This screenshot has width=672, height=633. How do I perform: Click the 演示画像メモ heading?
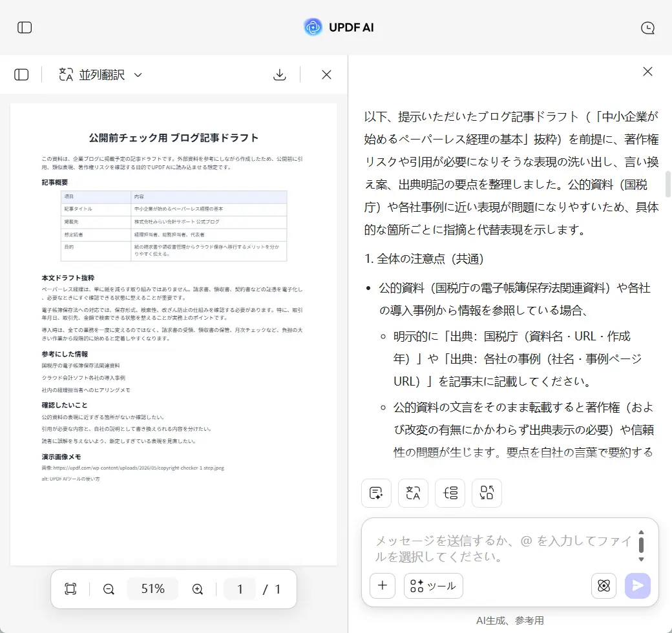click(x=61, y=457)
